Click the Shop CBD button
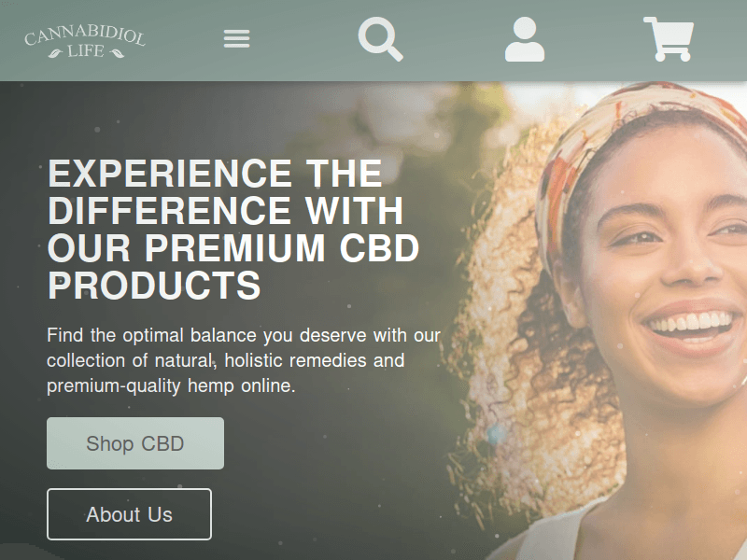This screenshot has height=560, width=747. point(135,443)
